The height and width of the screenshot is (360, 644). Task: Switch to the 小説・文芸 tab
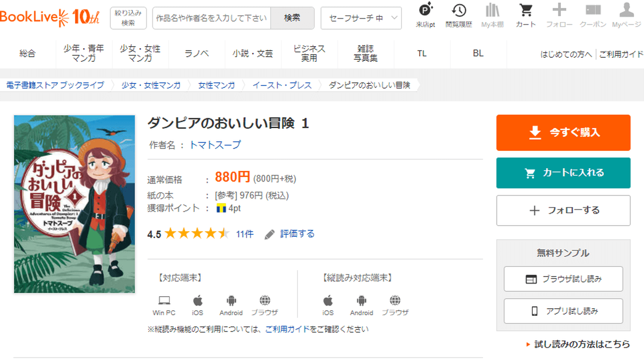click(x=253, y=53)
